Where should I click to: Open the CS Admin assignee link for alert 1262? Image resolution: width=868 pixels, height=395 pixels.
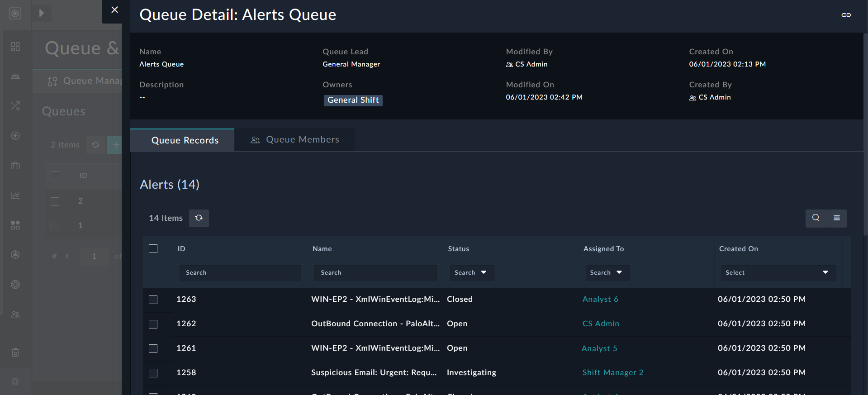(601, 324)
